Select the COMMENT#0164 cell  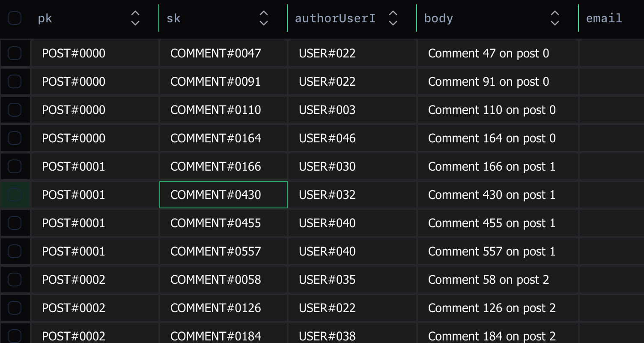pos(224,138)
